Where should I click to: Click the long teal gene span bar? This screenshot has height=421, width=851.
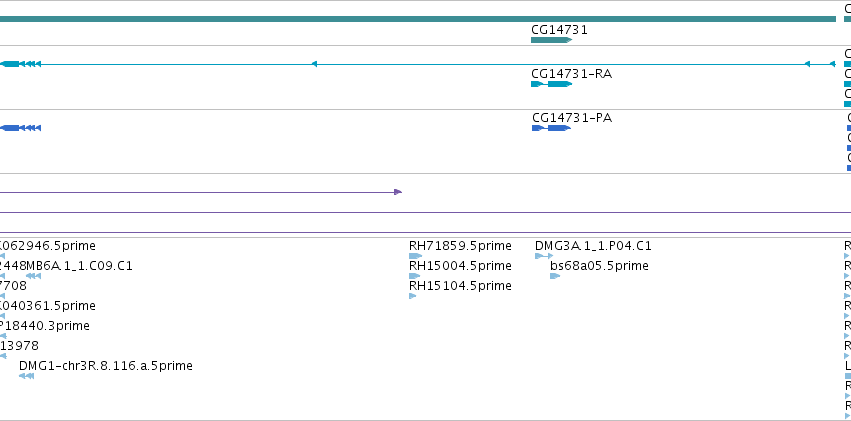(418, 20)
